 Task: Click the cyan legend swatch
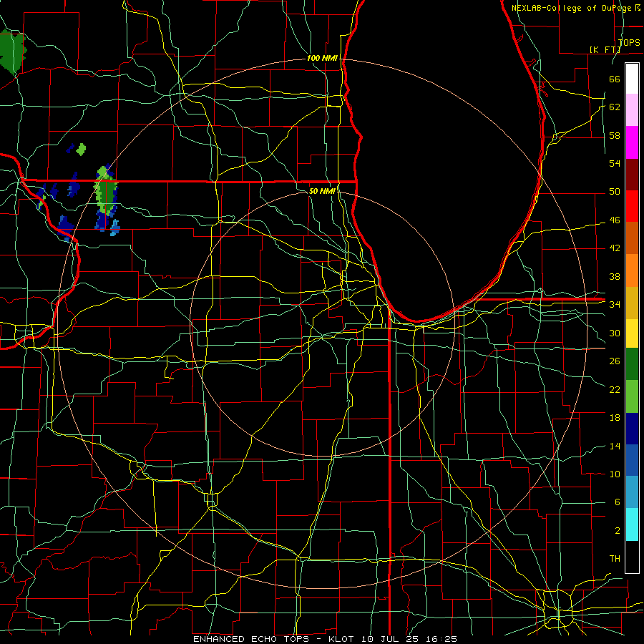click(632, 525)
